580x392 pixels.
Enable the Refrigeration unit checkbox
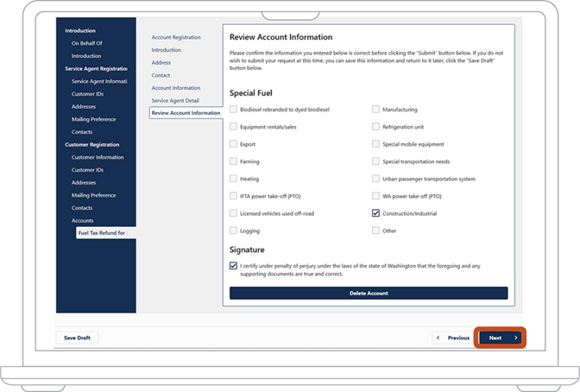(x=375, y=127)
